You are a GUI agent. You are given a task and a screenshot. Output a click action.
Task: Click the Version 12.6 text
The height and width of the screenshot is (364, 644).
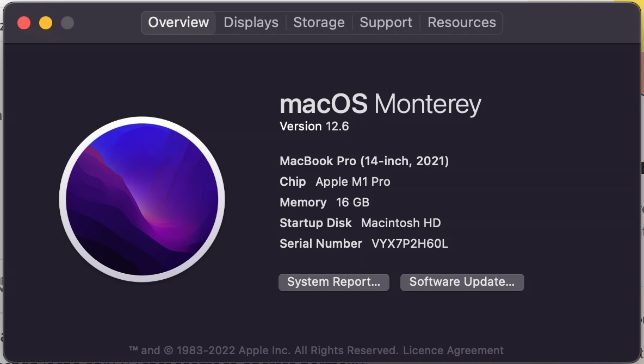(314, 127)
